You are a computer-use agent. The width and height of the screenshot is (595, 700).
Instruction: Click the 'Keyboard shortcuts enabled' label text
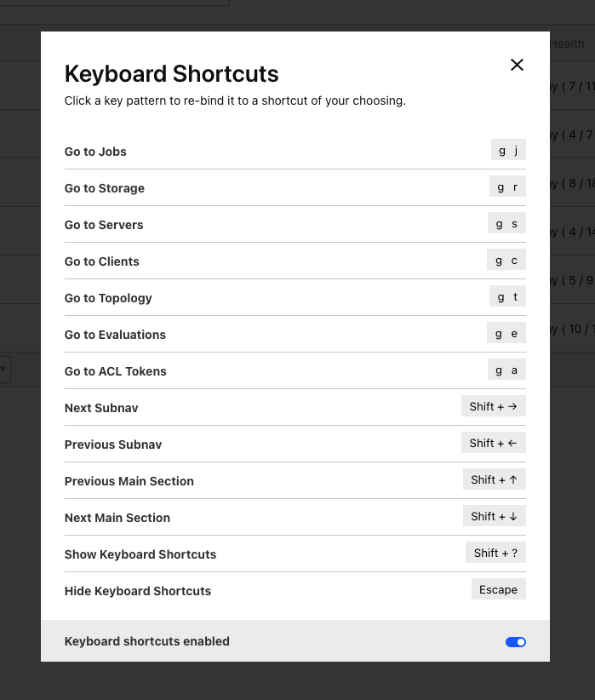[147, 641]
